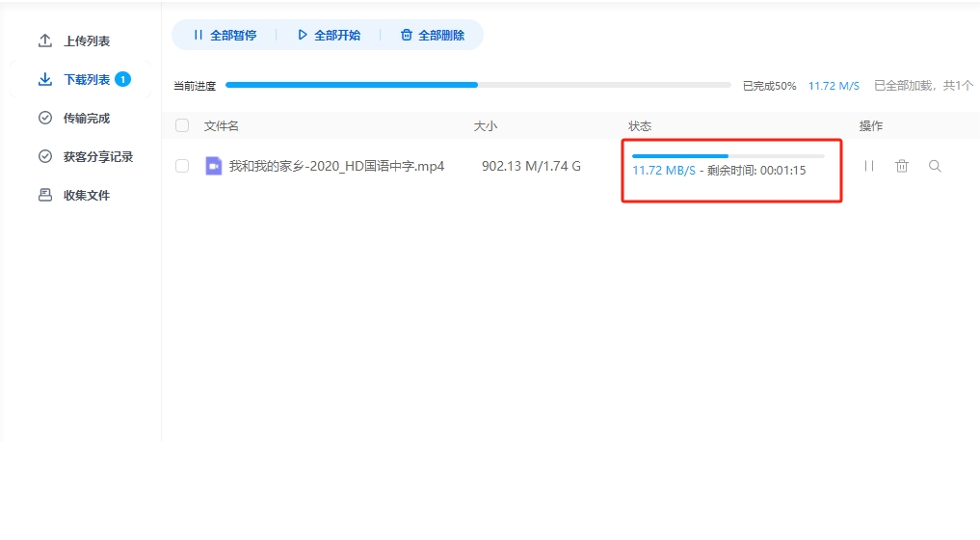The height and width of the screenshot is (540, 980).
Task: Click the 全部暂停 pause all button
Action: point(225,35)
